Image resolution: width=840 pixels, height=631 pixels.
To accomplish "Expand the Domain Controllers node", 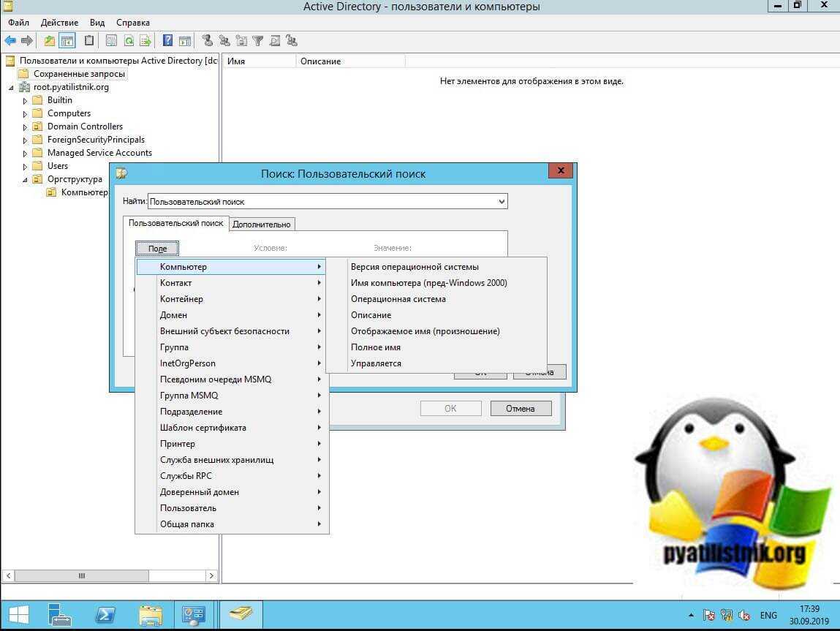I will coord(25,127).
